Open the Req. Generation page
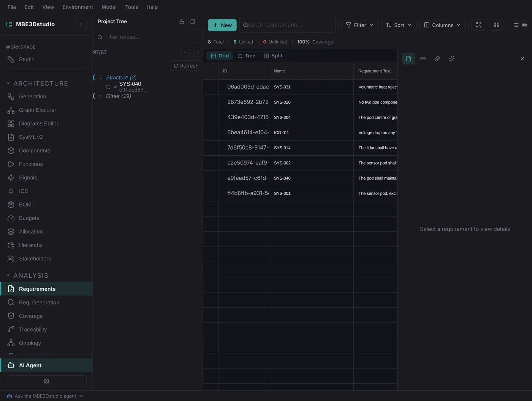This screenshot has width=532, height=401. [46, 302]
